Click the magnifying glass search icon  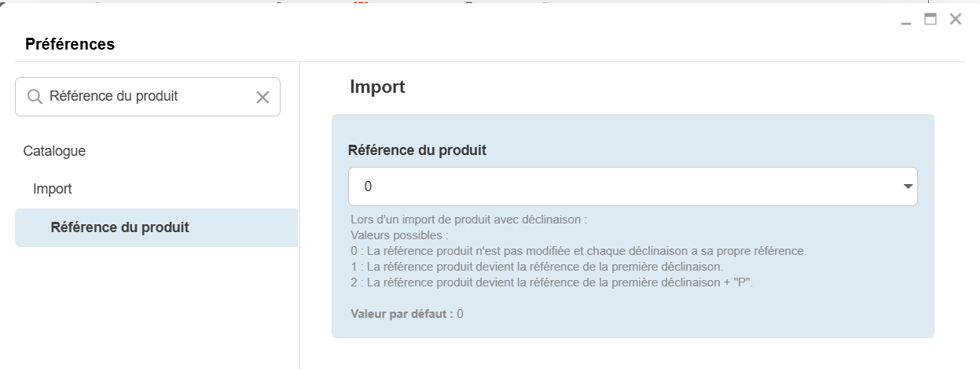[x=35, y=97]
